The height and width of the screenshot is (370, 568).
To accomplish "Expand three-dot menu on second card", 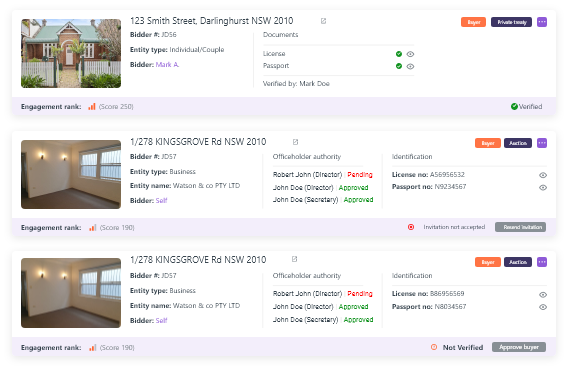I will [x=542, y=143].
